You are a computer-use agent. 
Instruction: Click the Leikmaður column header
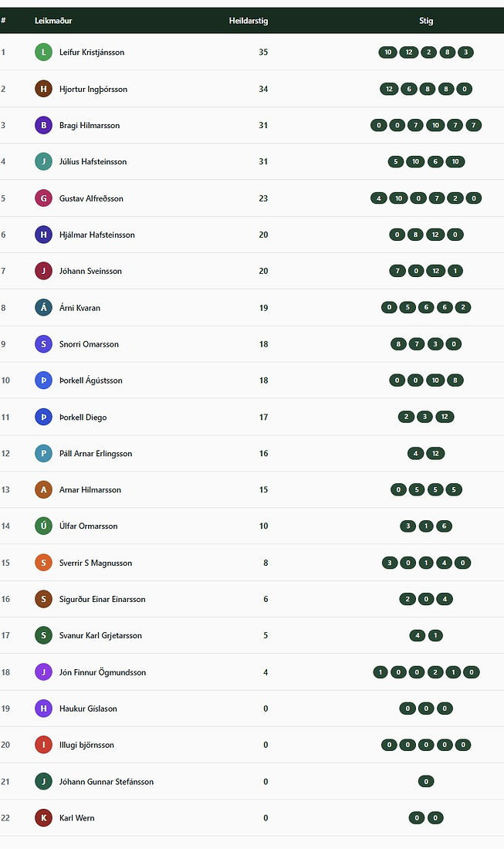pyautogui.click(x=53, y=21)
